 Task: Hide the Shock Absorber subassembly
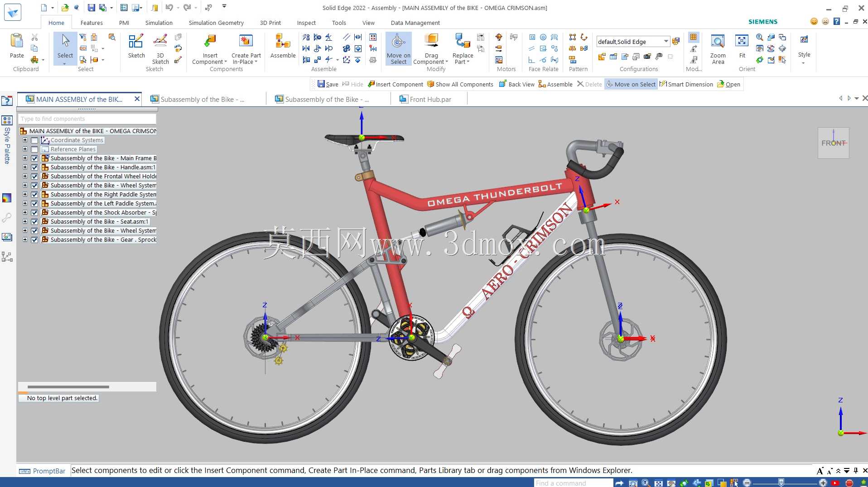pos(34,213)
